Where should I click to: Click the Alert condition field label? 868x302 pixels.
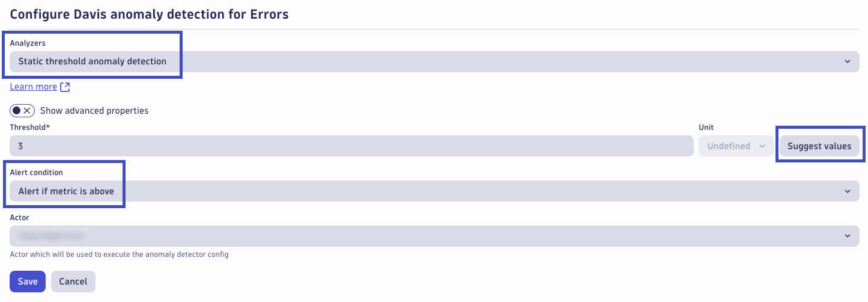[36, 173]
